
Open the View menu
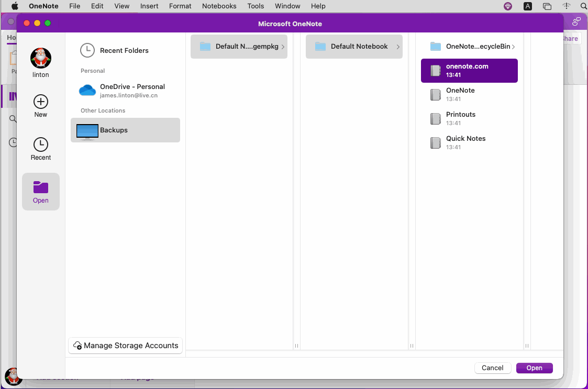(x=122, y=6)
